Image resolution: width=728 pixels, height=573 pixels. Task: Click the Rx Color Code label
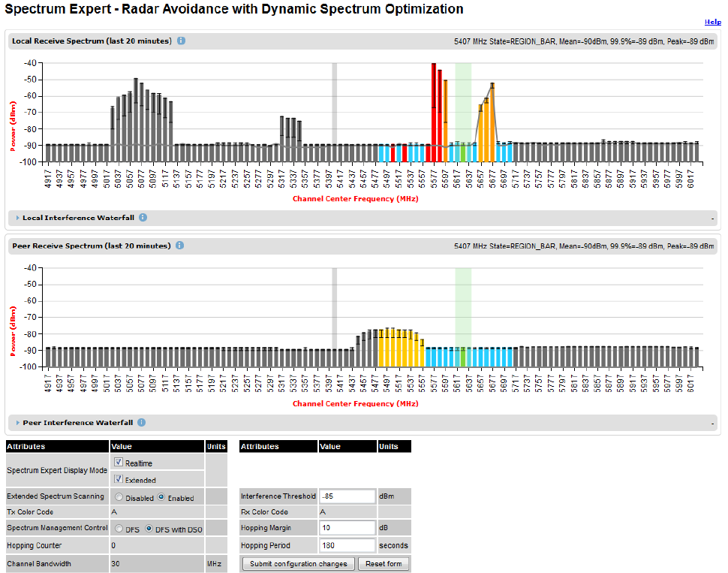pyautogui.click(x=264, y=511)
